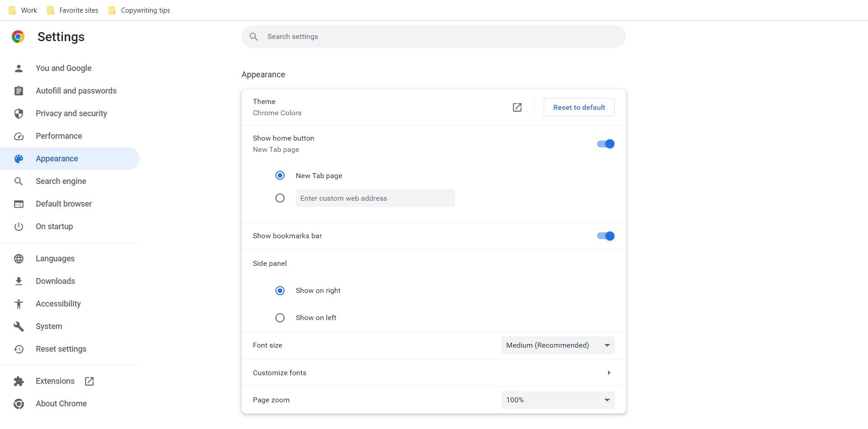Click the On startup power icon
The width and height of the screenshot is (868, 429).
tap(19, 226)
